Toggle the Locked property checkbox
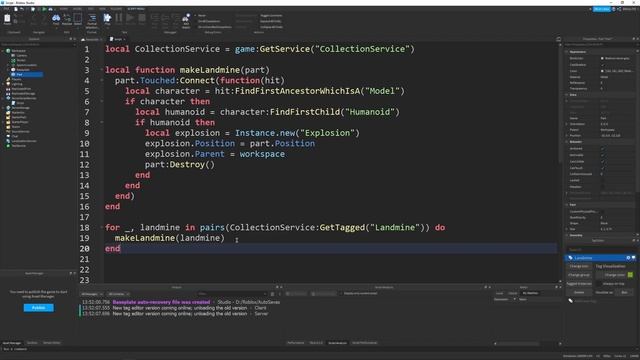 pos(602,180)
